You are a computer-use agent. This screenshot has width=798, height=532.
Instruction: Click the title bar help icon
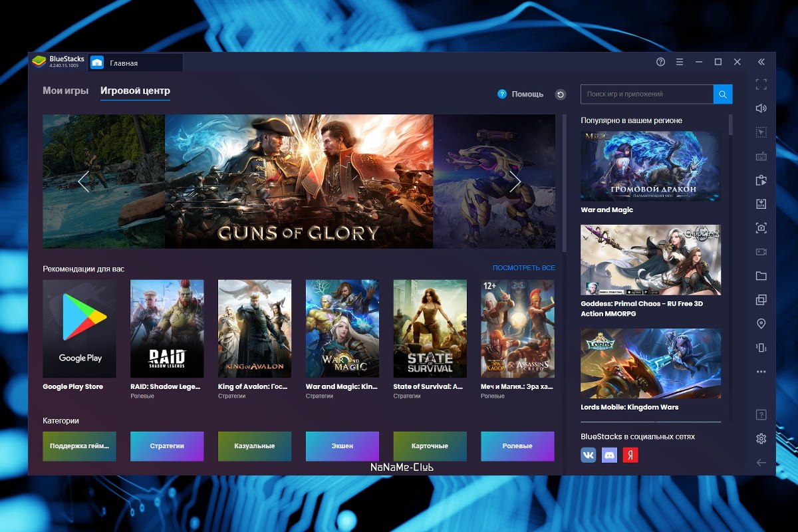pos(660,62)
